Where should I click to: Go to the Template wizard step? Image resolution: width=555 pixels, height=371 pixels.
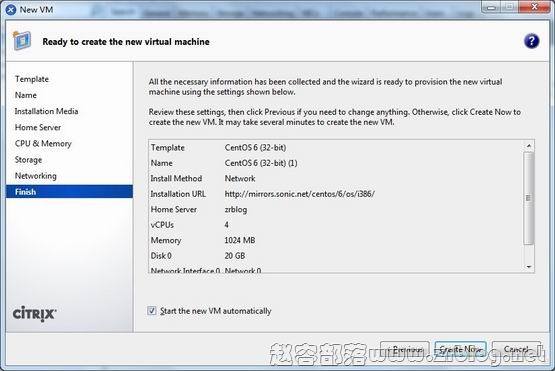(32, 79)
